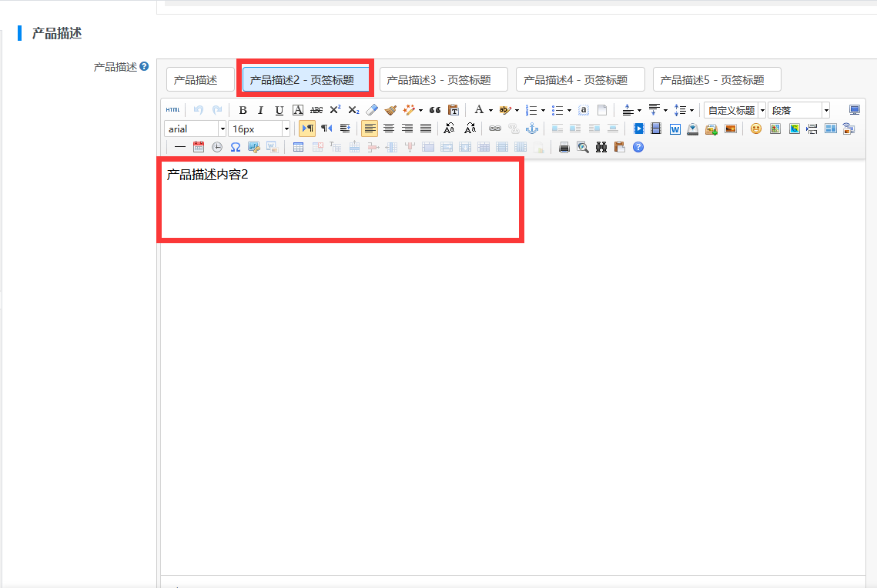The image size is (877, 588).
Task: Insert special character with Omega icon
Action: 236,147
